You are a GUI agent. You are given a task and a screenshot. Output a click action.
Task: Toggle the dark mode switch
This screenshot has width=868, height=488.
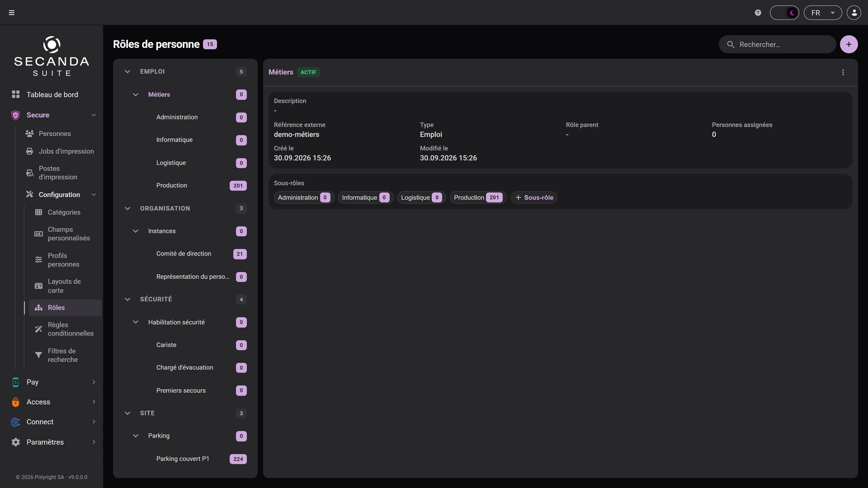tap(784, 13)
